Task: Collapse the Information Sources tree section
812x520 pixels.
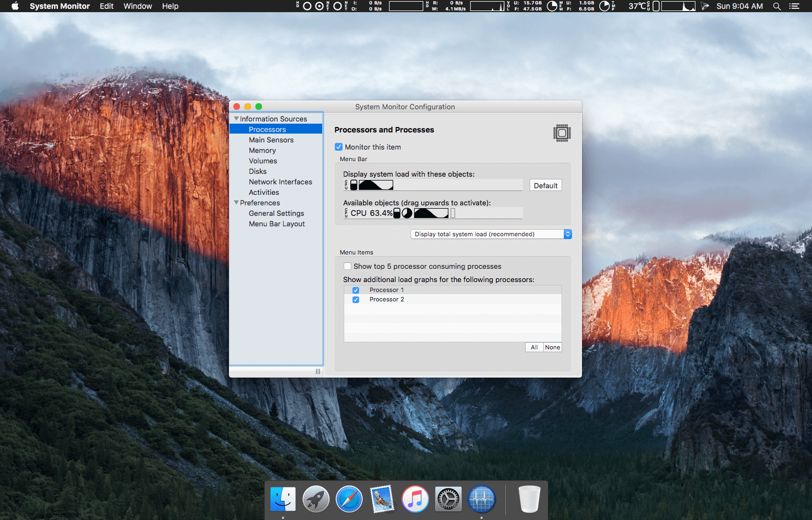Action: pos(237,119)
